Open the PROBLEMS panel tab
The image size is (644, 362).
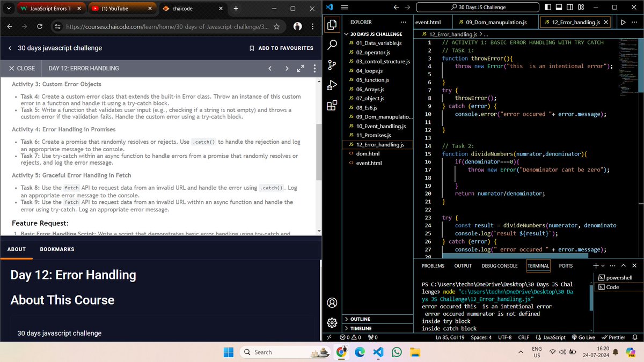pyautogui.click(x=433, y=265)
